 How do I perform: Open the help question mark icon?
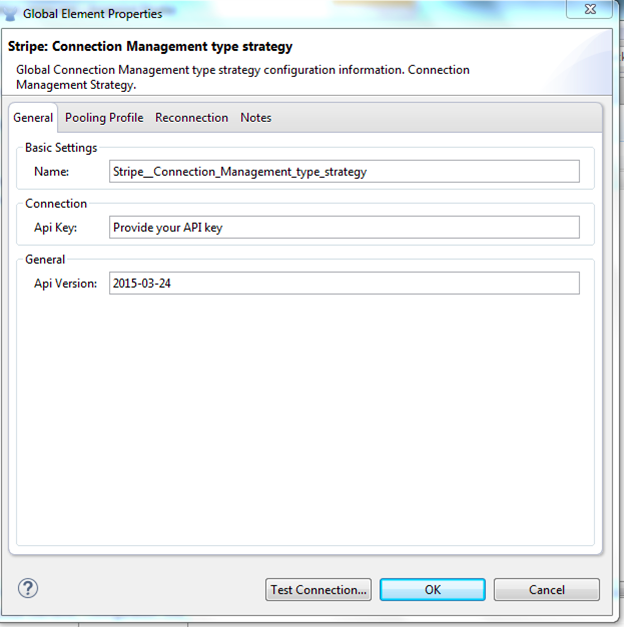(28, 588)
